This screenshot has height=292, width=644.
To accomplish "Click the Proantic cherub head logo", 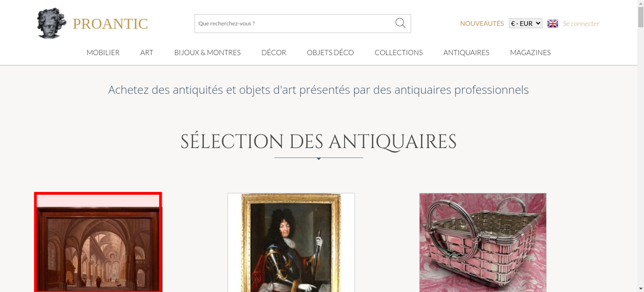I will (x=52, y=23).
